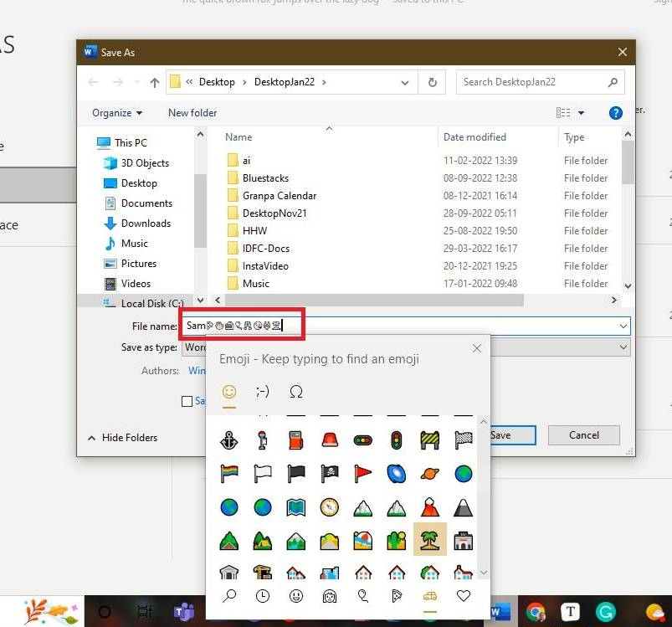The image size is (672, 627).
Task: Open the Organize dropdown menu
Action: [117, 113]
